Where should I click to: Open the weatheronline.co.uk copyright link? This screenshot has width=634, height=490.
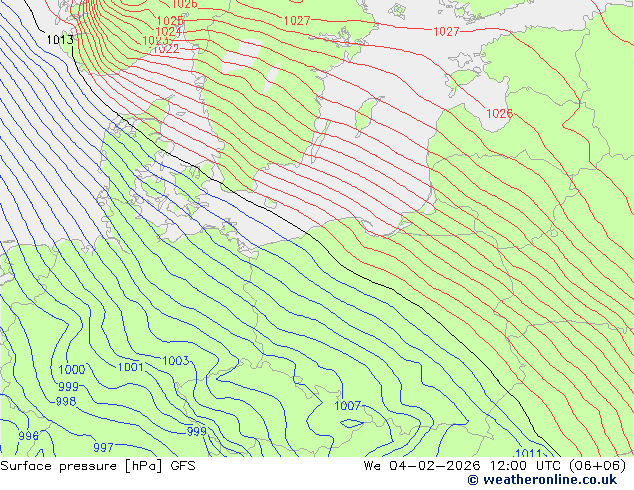pyautogui.click(x=542, y=480)
